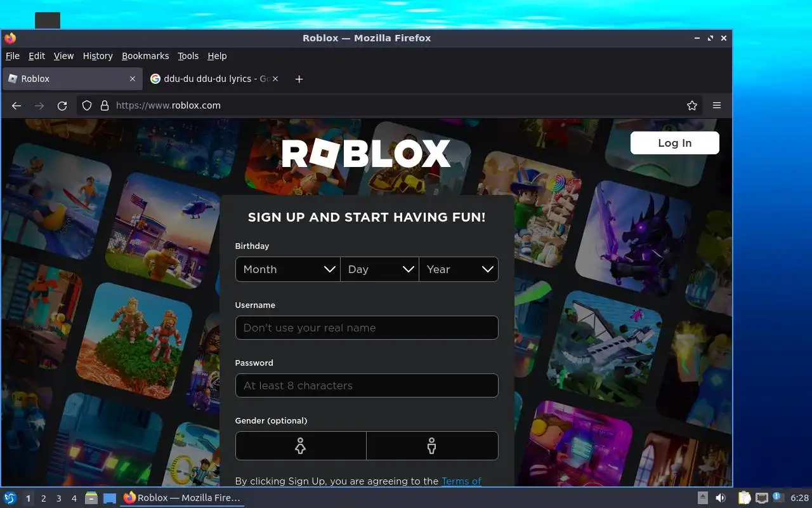Open the tracking protection shield icon
The width and height of the screenshot is (812, 508).
88,105
